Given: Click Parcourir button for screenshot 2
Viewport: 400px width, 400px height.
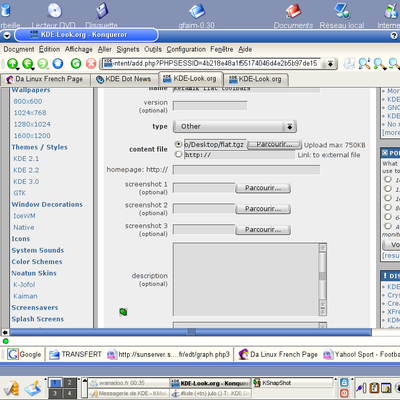Looking at the screenshot, I should pyautogui.click(x=263, y=209).
